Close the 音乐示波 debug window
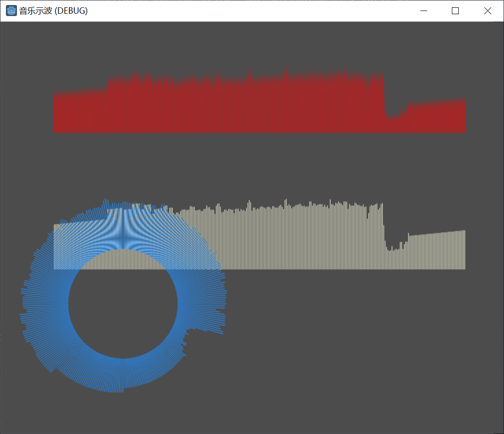Image resolution: width=504 pixels, height=434 pixels. tap(488, 11)
